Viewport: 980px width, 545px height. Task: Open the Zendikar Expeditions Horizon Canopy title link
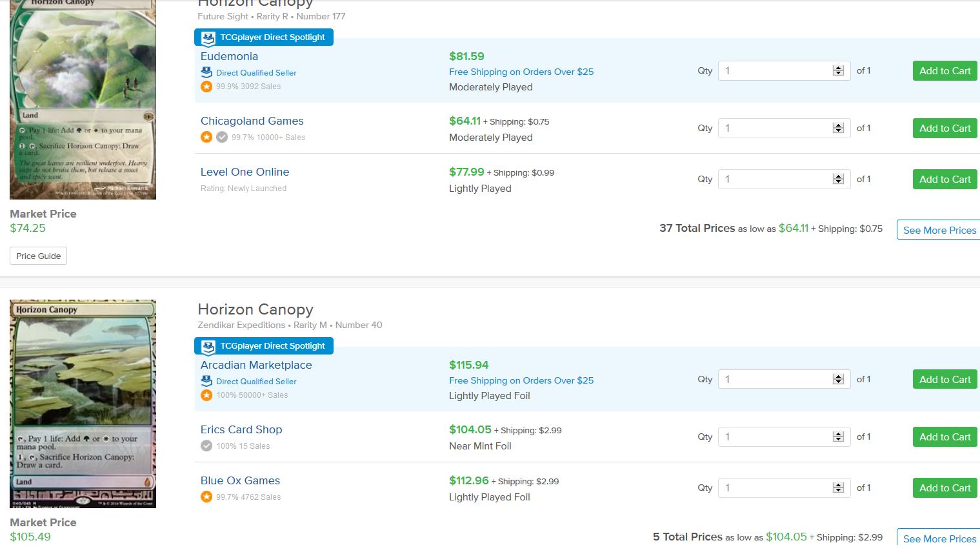point(255,310)
